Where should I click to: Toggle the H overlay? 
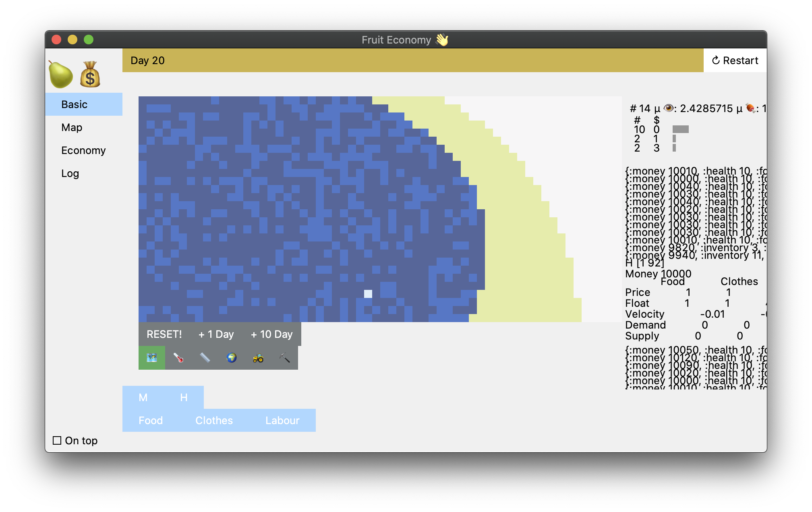[x=184, y=398]
